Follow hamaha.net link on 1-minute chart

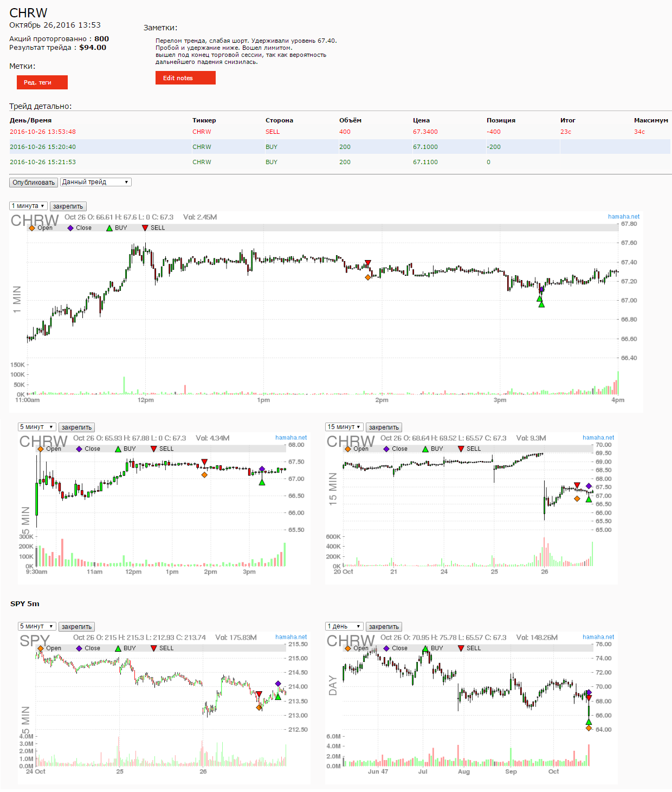click(624, 217)
